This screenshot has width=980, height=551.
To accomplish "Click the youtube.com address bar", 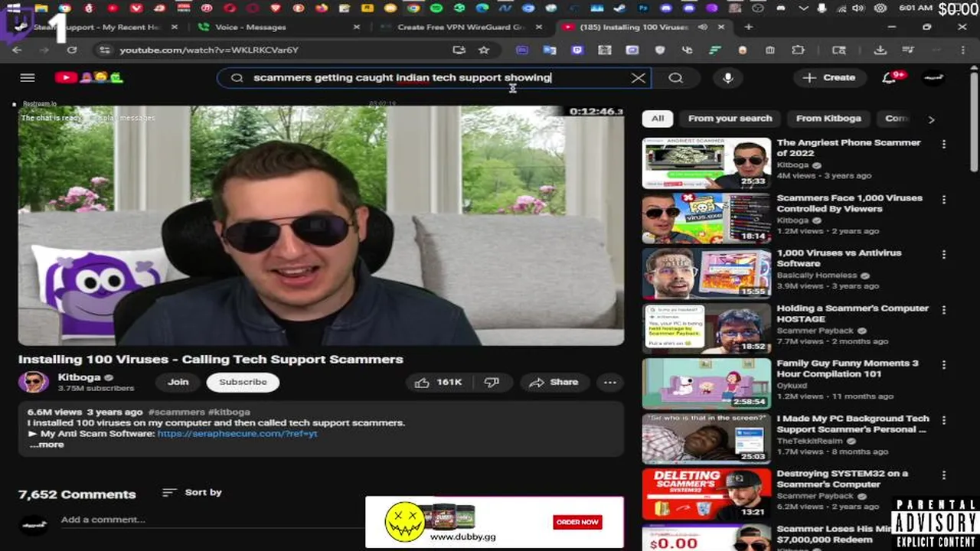I will pyautogui.click(x=283, y=50).
